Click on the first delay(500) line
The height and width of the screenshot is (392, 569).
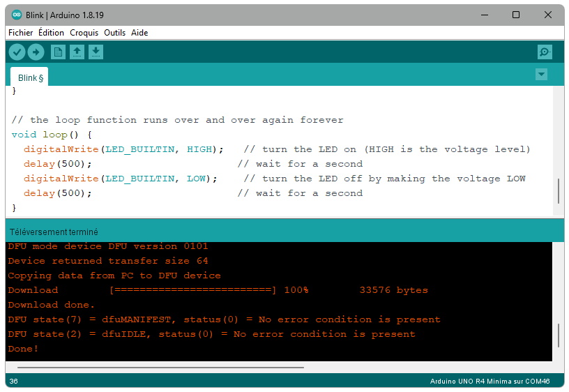(58, 164)
